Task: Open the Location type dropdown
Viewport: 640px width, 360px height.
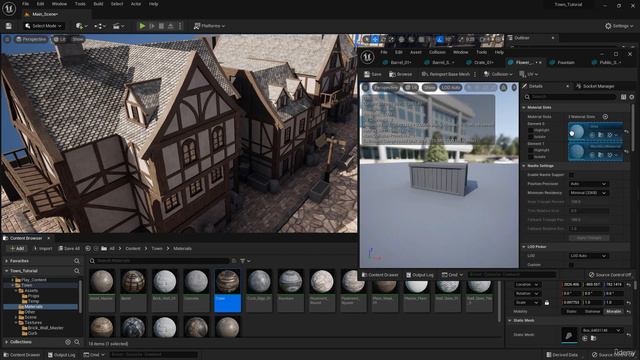Action: tap(528, 284)
